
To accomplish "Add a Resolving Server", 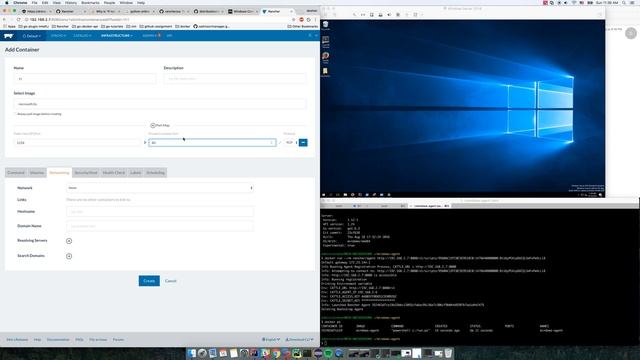I will click(69, 241).
